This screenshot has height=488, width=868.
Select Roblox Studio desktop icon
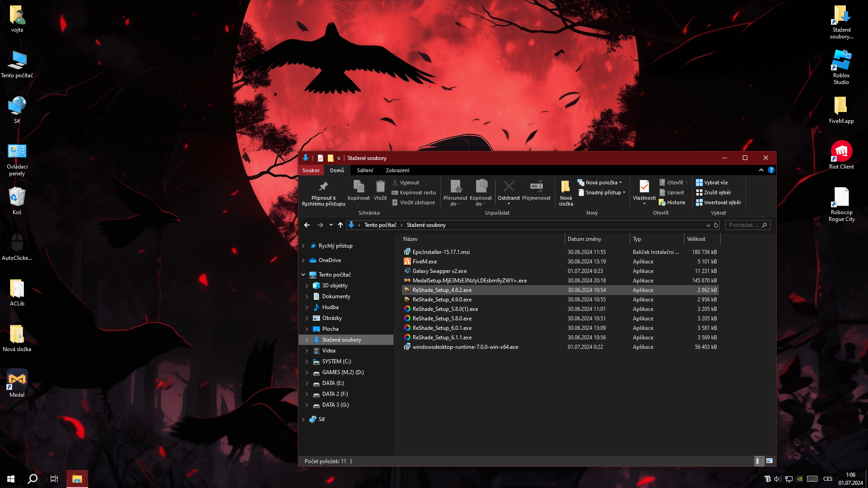pyautogui.click(x=841, y=67)
